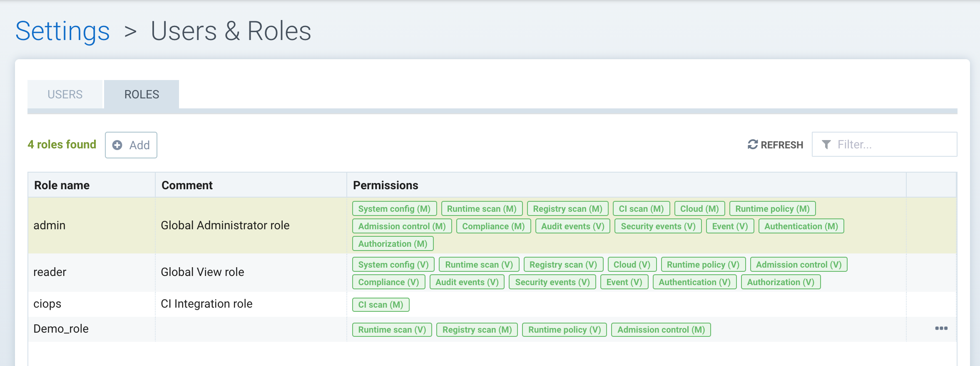The image size is (980, 366).
Task: Open the Demo_role three-dot actions menu
Action: 941,328
